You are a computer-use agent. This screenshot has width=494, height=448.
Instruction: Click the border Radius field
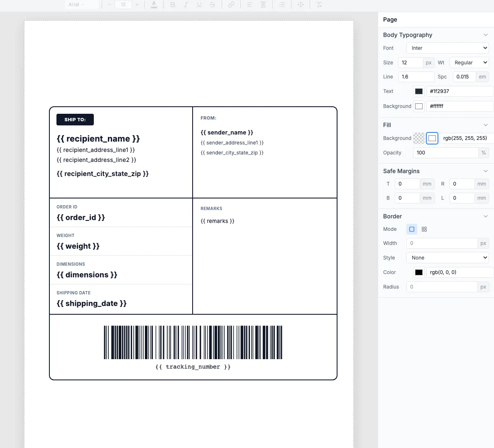pyautogui.click(x=442, y=286)
